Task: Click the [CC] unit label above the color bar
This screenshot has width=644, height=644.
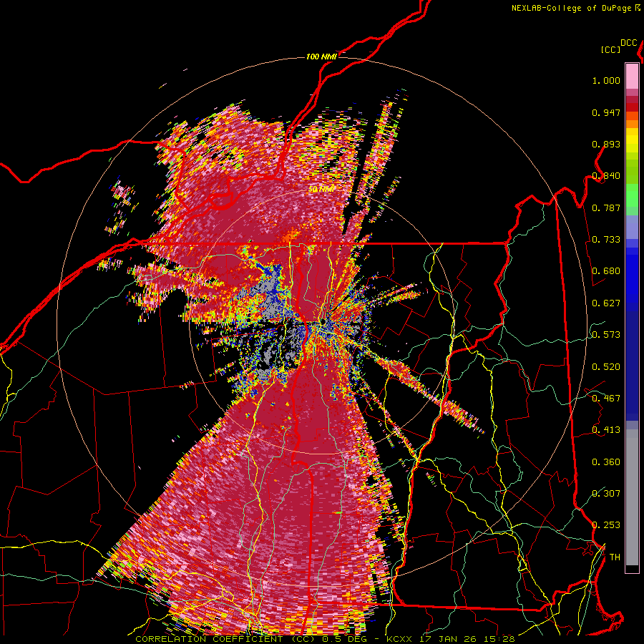Action: 610,50
